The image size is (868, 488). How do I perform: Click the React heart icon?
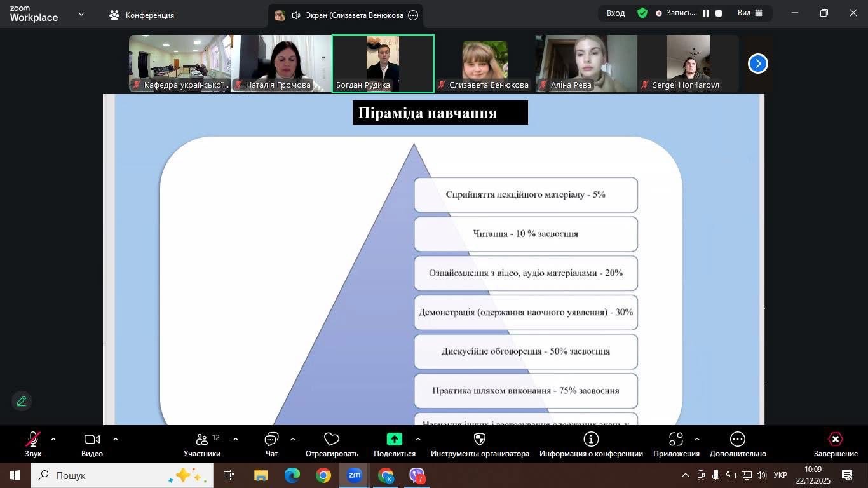pyautogui.click(x=332, y=440)
